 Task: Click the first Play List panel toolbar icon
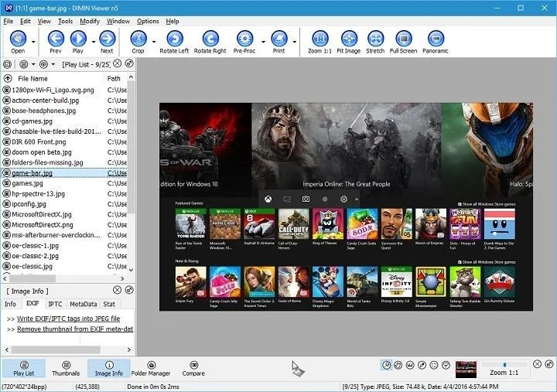pyautogui.click(x=8, y=65)
